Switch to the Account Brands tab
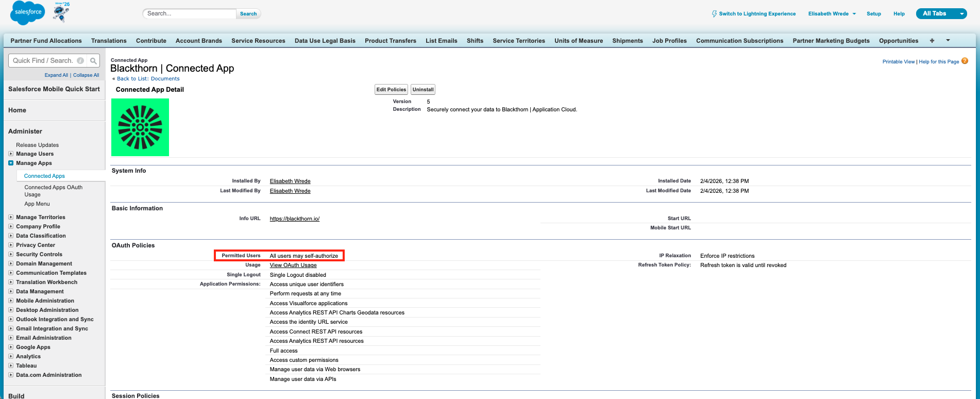This screenshot has width=980, height=399. [x=199, y=41]
